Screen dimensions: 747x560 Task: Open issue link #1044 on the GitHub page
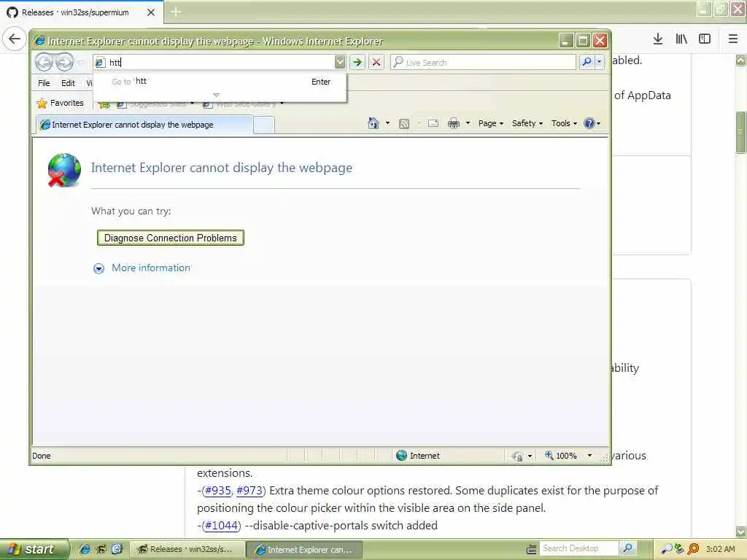tap(221, 526)
